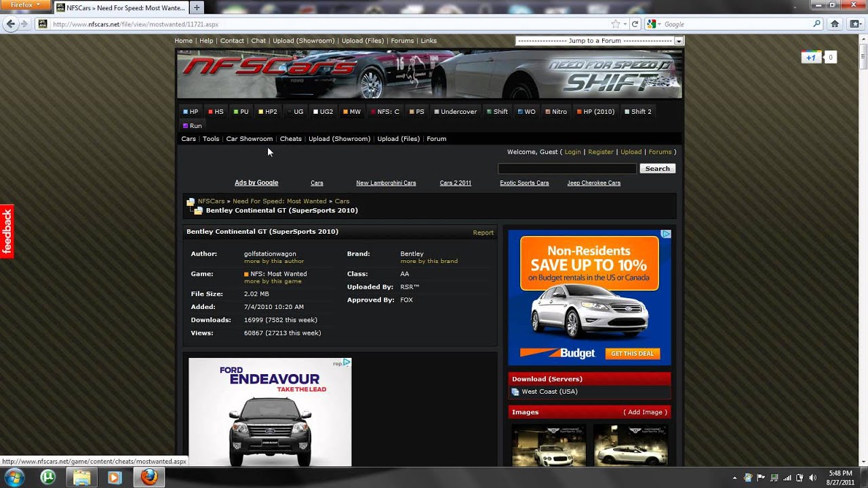This screenshot has width=868, height=488.
Task: Open the browser home page icon
Action: (x=835, y=24)
